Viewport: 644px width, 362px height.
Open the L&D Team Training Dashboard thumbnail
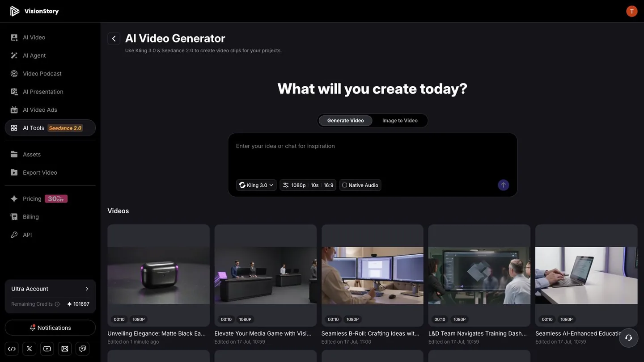(479, 275)
